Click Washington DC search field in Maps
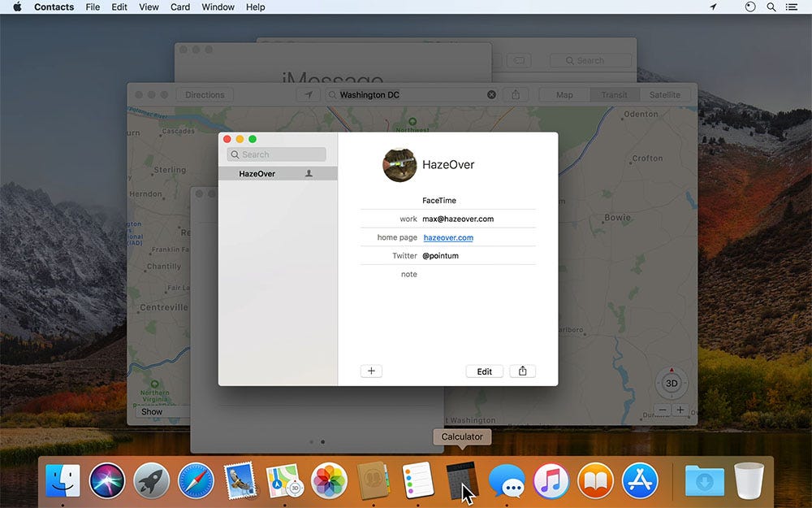 click(x=412, y=95)
